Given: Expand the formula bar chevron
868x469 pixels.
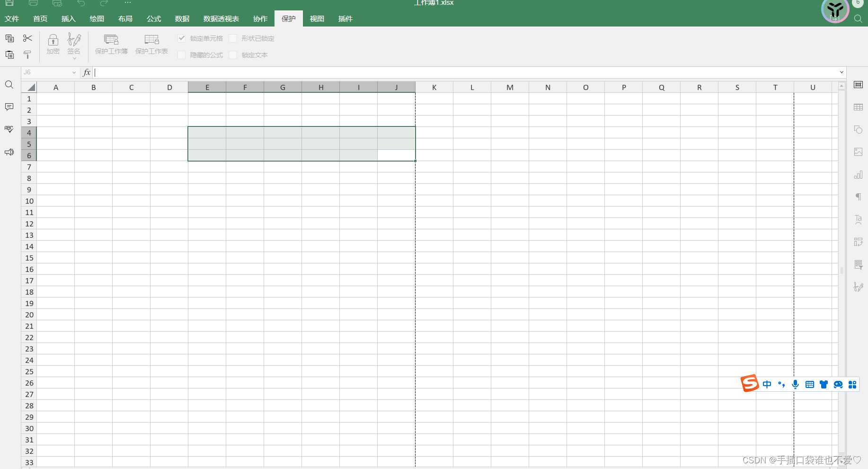Looking at the screenshot, I should tap(841, 72).
